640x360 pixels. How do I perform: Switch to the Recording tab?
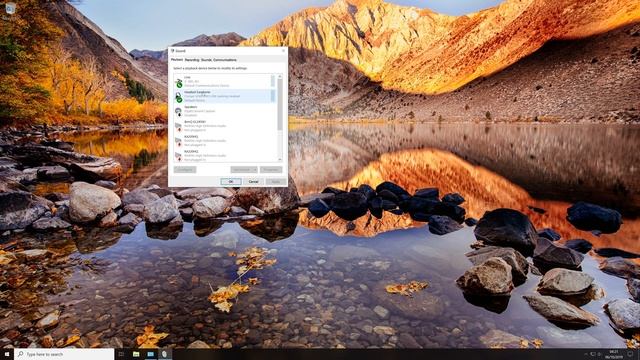192,60
